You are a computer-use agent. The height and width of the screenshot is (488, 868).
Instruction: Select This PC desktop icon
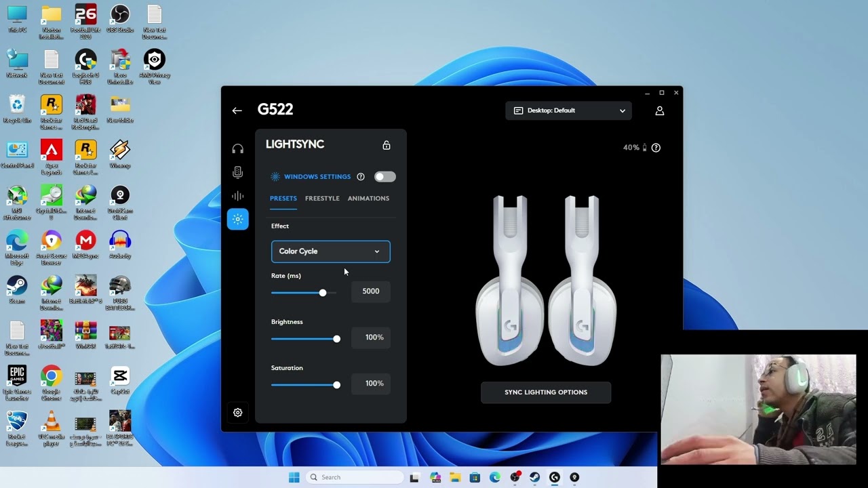click(17, 19)
